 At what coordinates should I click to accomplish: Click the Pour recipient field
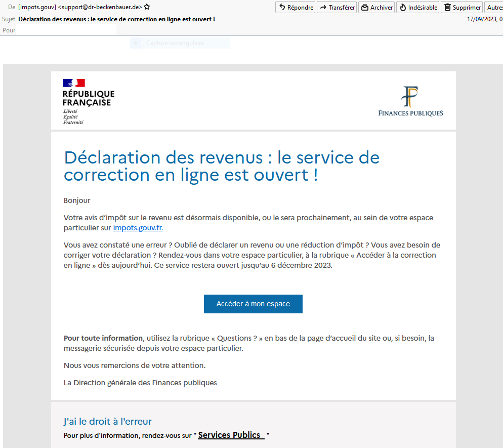coord(66,30)
